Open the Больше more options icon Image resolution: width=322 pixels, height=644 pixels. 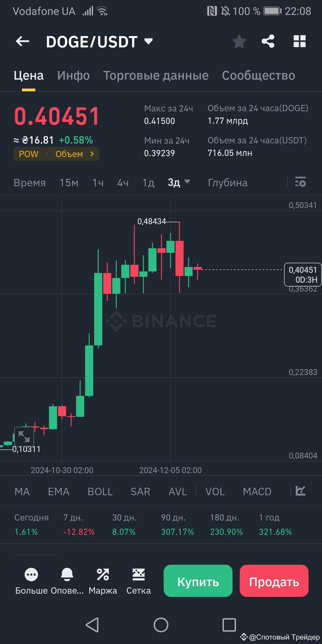(31, 575)
